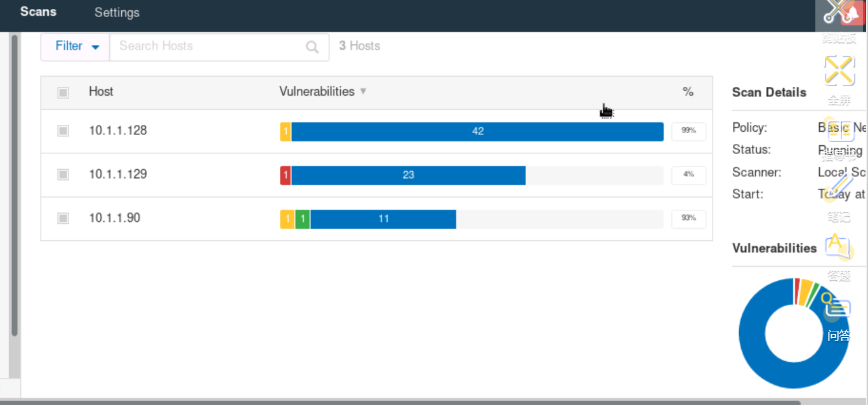Viewport: 868px width, 405px height.
Task: Click the magnifier icon in Search Hosts
Action: pos(312,47)
